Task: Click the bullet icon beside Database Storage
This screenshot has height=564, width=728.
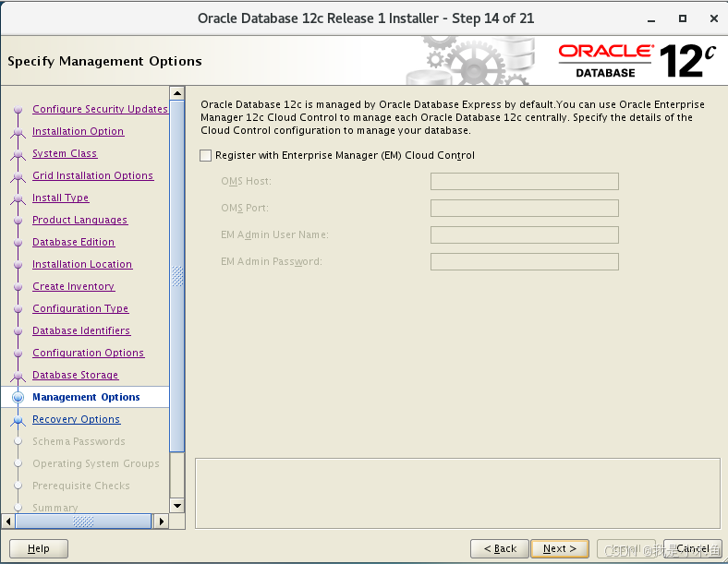Action: [x=18, y=375]
